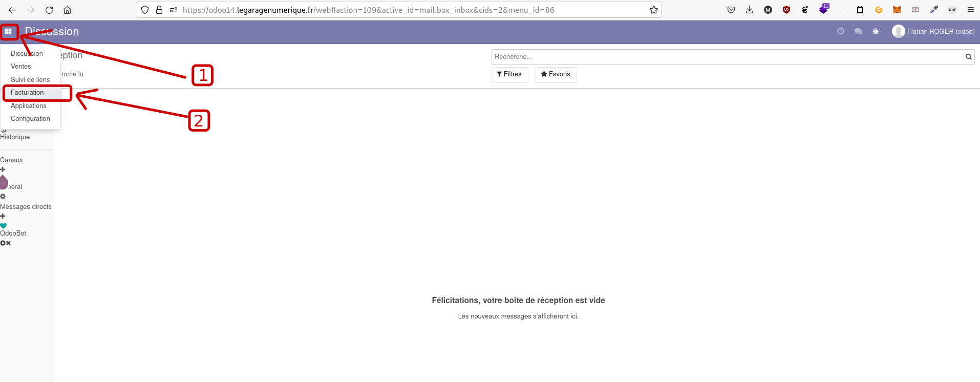Open the Favoris dropdown
The height and width of the screenshot is (382, 980).
(556, 74)
